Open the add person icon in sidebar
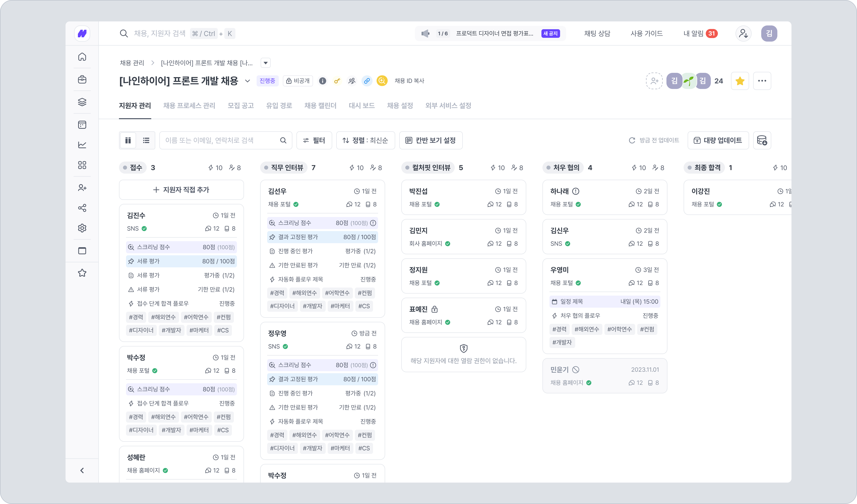 [x=82, y=188]
